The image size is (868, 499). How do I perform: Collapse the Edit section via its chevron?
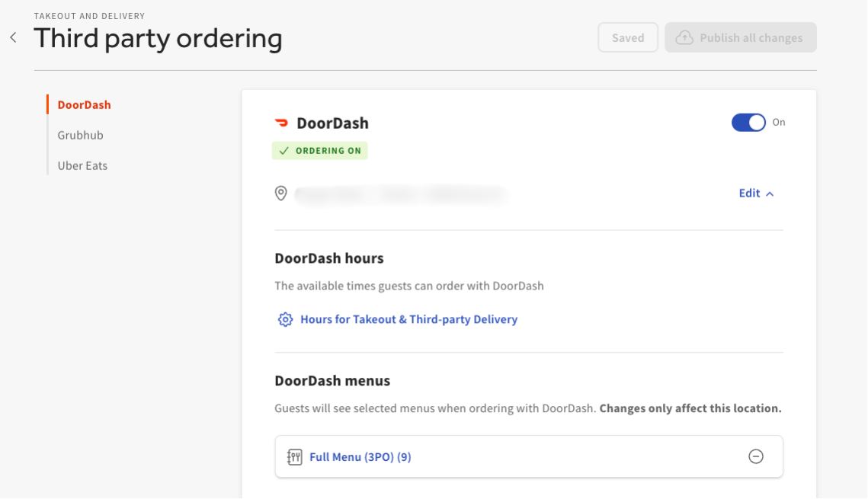pyautogui.click(x=770, y=193)
